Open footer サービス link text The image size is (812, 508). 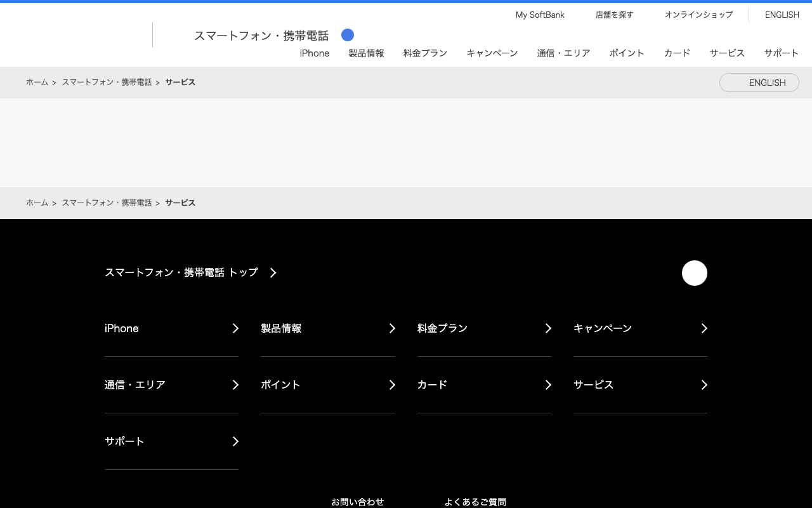pyautogui.click(x=594, y=385)
